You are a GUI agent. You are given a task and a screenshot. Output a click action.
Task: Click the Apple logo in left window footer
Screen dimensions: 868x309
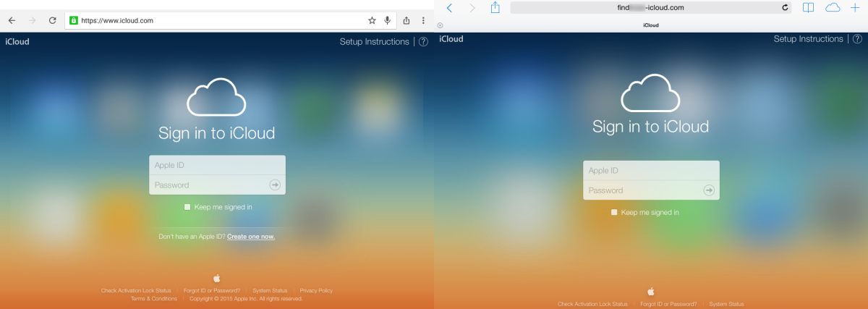click(217, 278)
